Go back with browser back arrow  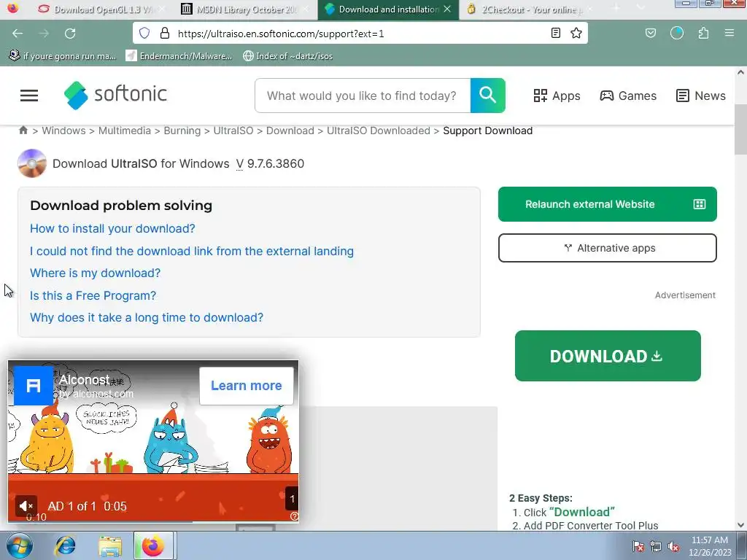click(x=18, y=34)
